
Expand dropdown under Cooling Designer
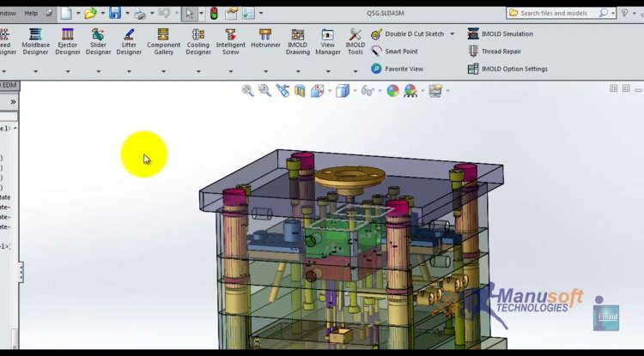click(198, 71)
